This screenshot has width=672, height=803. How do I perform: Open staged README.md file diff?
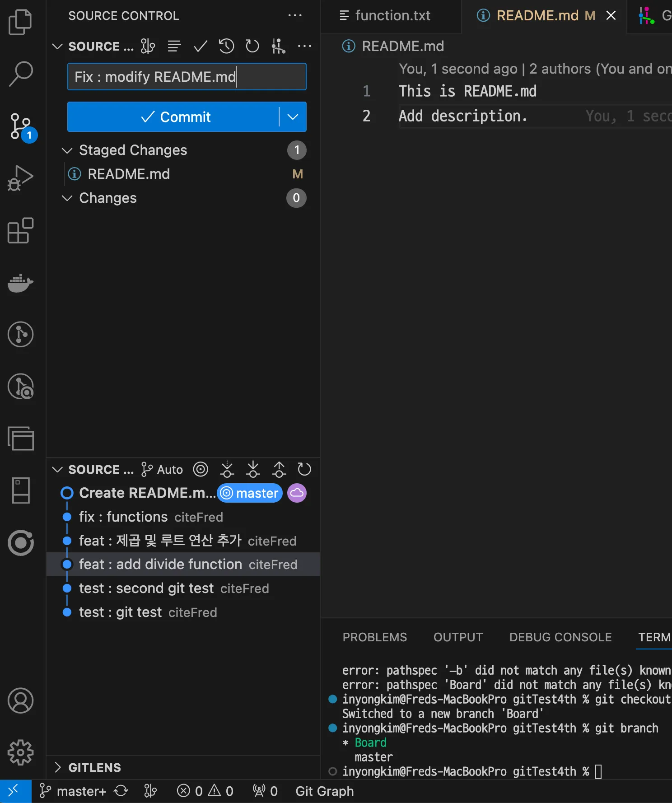183,174
